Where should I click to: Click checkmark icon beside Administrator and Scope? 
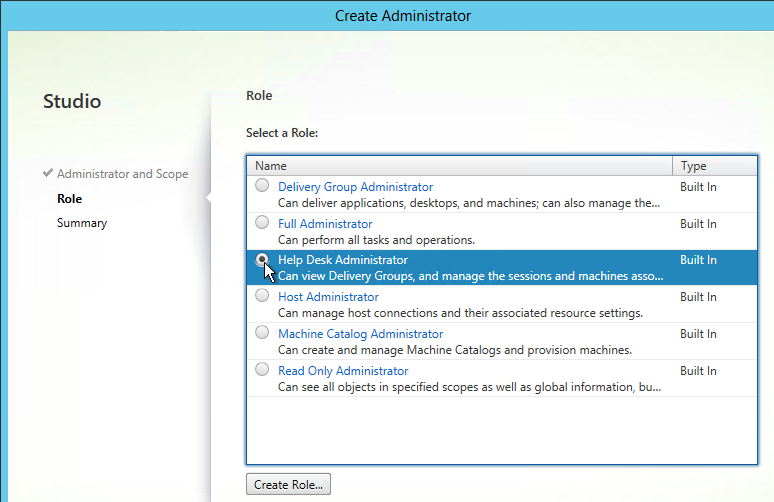pyautogui.click(x=48, y=173)
